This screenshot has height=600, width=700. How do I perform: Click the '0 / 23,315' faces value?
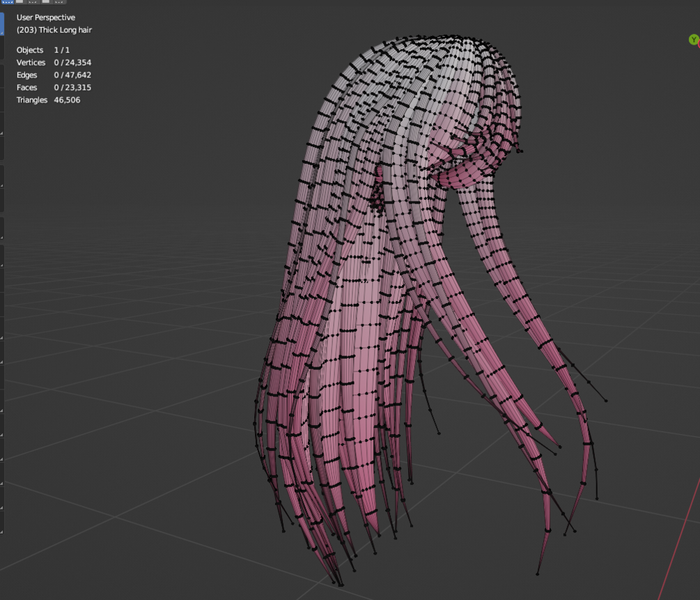72,88
